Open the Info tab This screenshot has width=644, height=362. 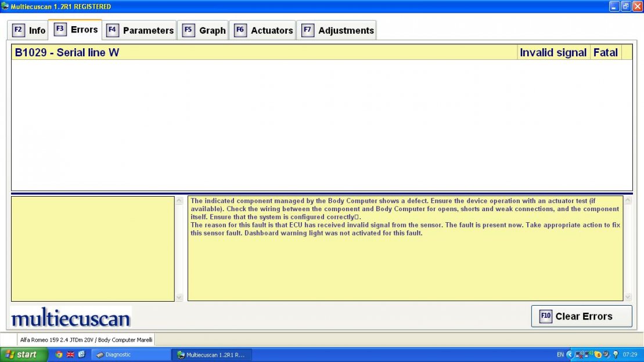click(x=29, y=30)
